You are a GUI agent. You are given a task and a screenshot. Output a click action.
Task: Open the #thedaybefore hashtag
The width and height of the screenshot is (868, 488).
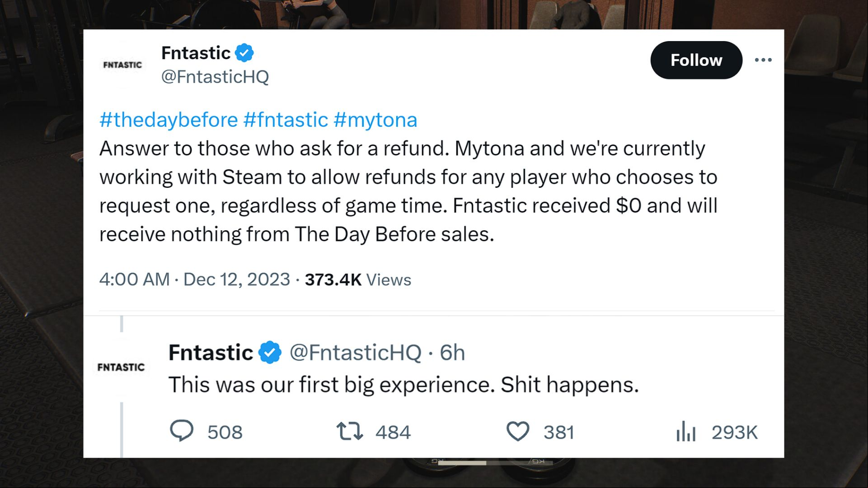click(x=169, y=120)
